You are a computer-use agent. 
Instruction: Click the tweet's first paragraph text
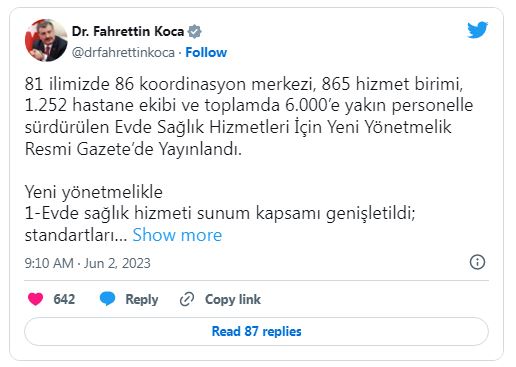[x=249, y=116]
